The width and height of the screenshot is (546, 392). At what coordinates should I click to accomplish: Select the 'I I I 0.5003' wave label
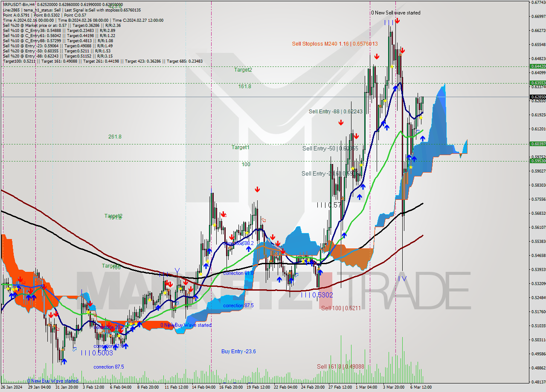tap(97, 353)
